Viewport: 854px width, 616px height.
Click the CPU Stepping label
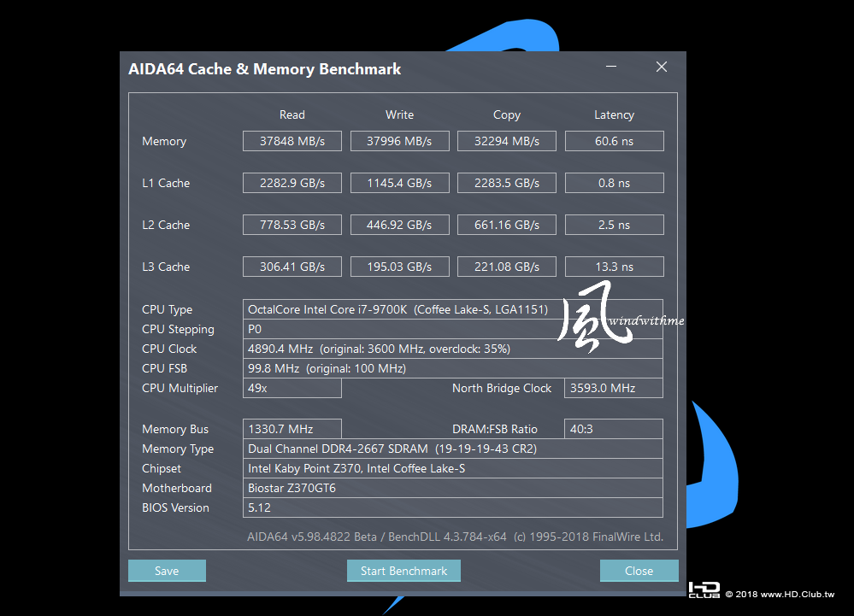pyautogui.click(x=178, y=329)
